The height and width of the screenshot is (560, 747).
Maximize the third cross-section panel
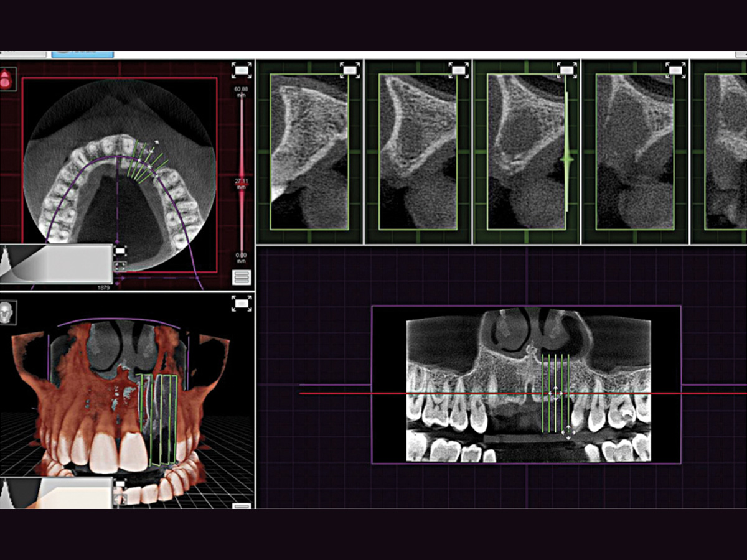566,70
